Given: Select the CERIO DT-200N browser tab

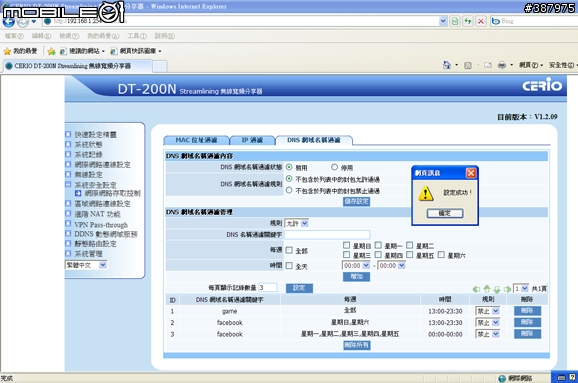Looking at the screenshot, I should coord(77,66).
